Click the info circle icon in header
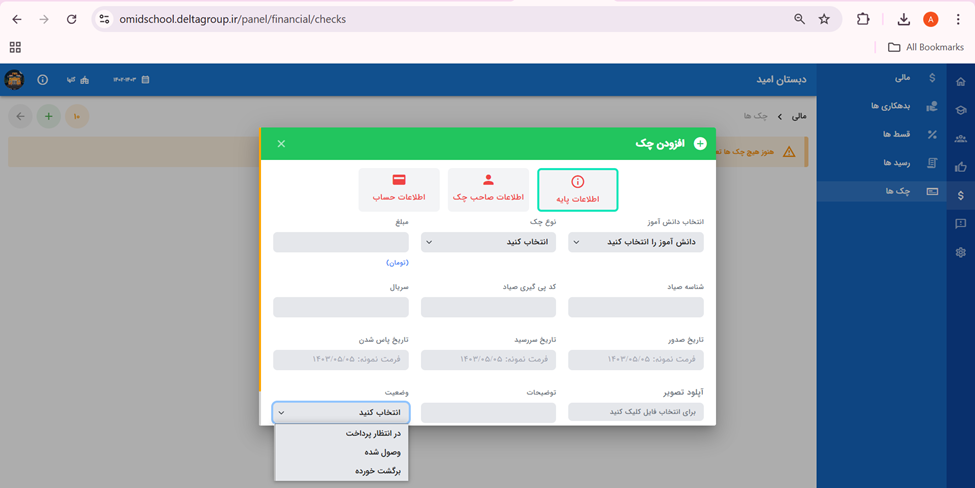This screenshot has height=488, width=975. click(42, 80)
